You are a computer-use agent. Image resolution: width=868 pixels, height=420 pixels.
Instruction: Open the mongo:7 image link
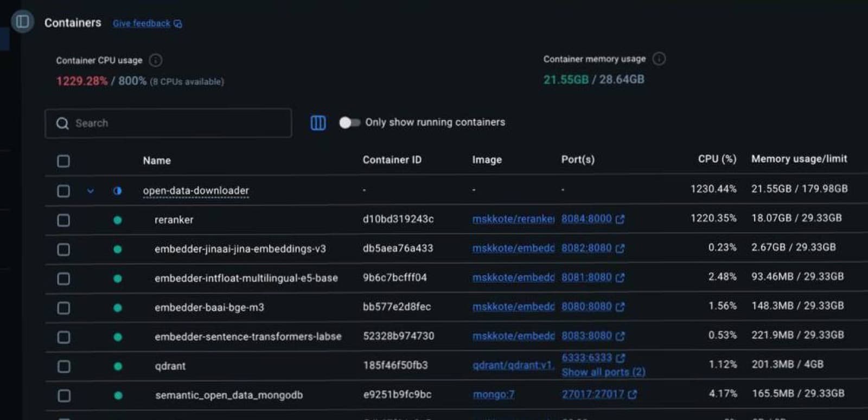click(x=493, y=394)
